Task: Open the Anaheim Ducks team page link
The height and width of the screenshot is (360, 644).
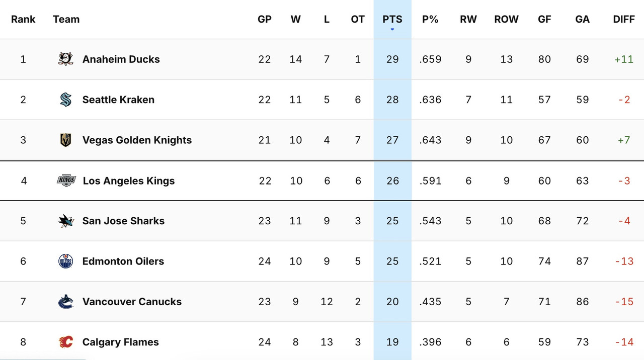Action: coord(121,59)
